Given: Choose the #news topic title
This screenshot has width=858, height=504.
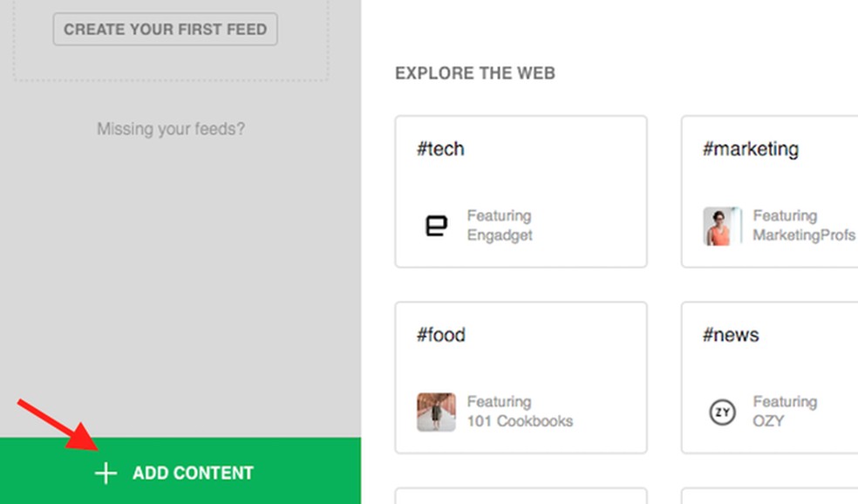Looking at the screenshot, I should [731, 335].
